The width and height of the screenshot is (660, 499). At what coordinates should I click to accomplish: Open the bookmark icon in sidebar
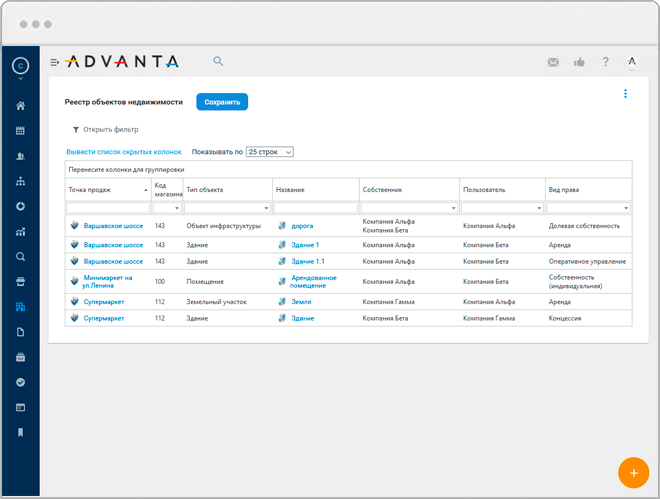pos(20,433)
